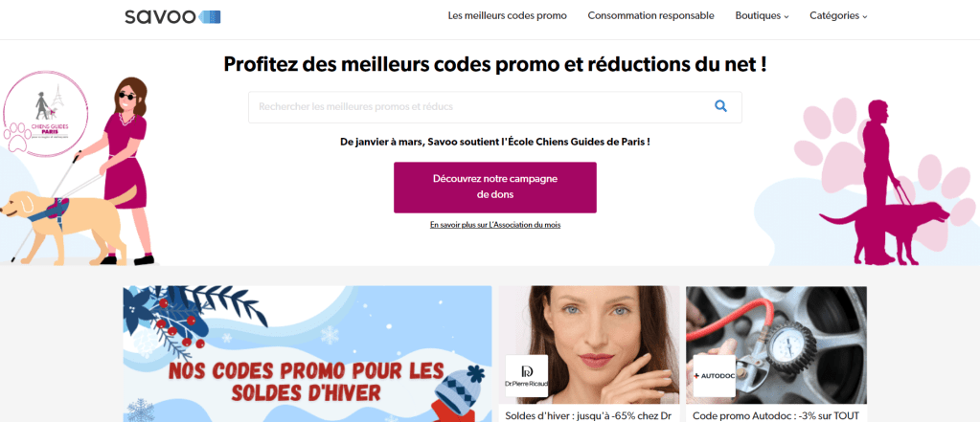Open En savoir plus sur L'Association link

495,225
